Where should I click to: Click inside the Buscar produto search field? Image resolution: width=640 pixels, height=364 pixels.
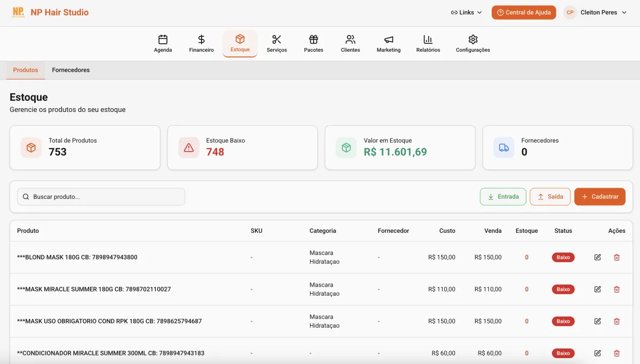[x=101, y=196]
